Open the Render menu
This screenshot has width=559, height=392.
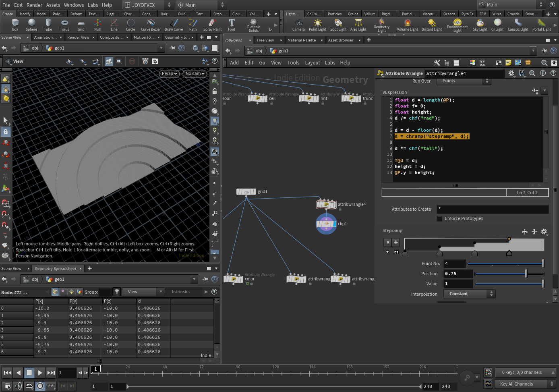tap(34, 5)
